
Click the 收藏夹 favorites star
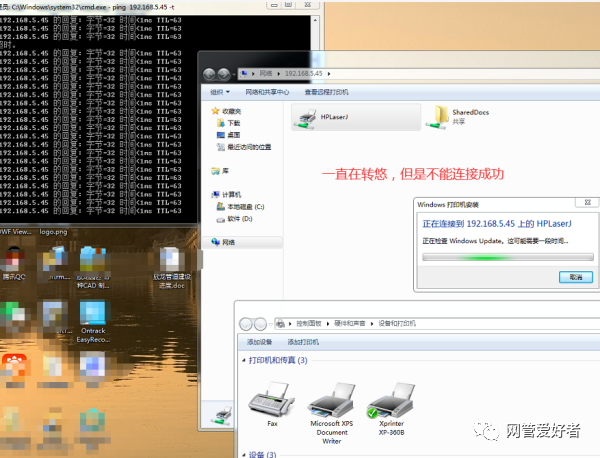[215, 111]
